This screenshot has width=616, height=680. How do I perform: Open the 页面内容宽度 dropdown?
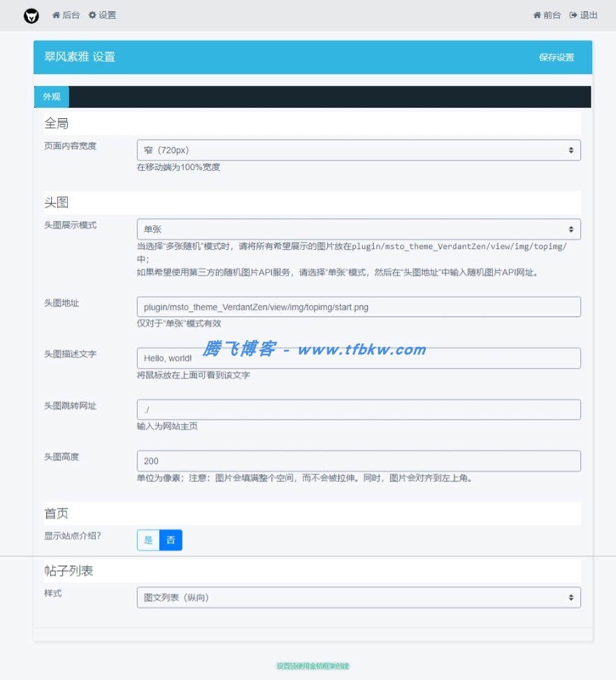(x=358, y=150)
